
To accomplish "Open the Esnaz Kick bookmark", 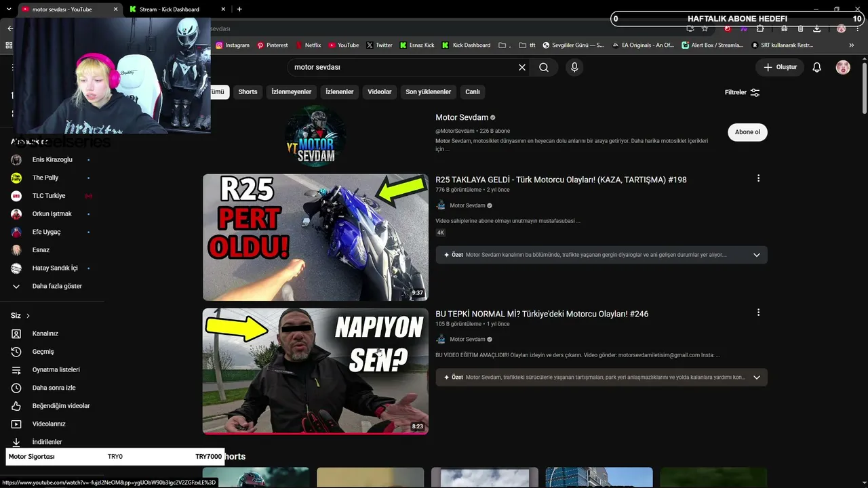I will click(x=417, y=45).
